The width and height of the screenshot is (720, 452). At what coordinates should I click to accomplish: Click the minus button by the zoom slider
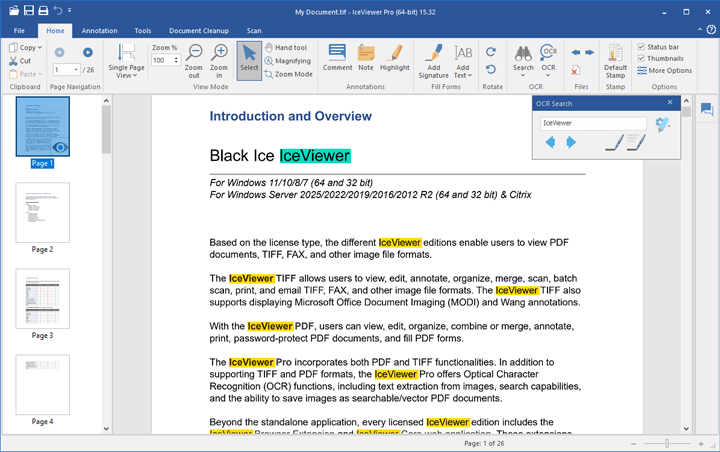(x=634, y=444)
